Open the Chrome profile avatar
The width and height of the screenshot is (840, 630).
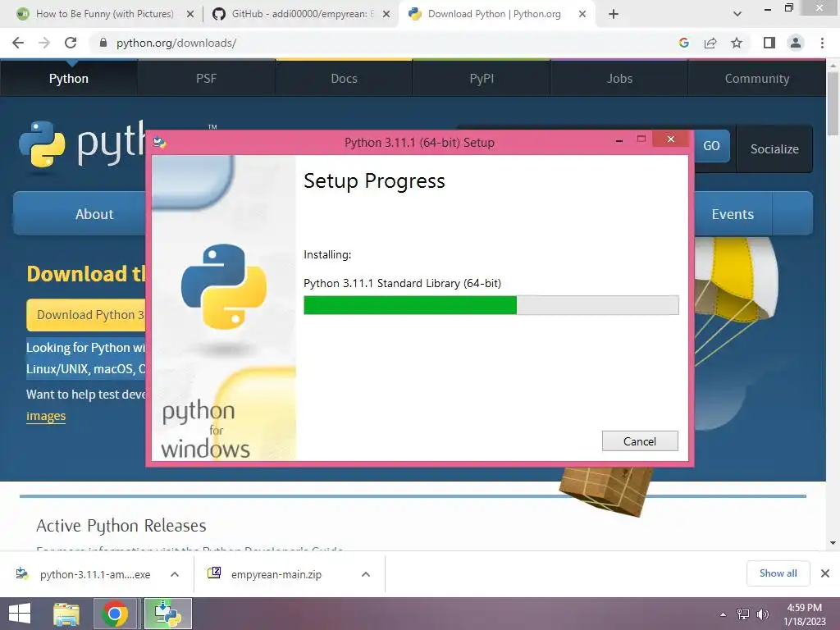pos(796,43)
